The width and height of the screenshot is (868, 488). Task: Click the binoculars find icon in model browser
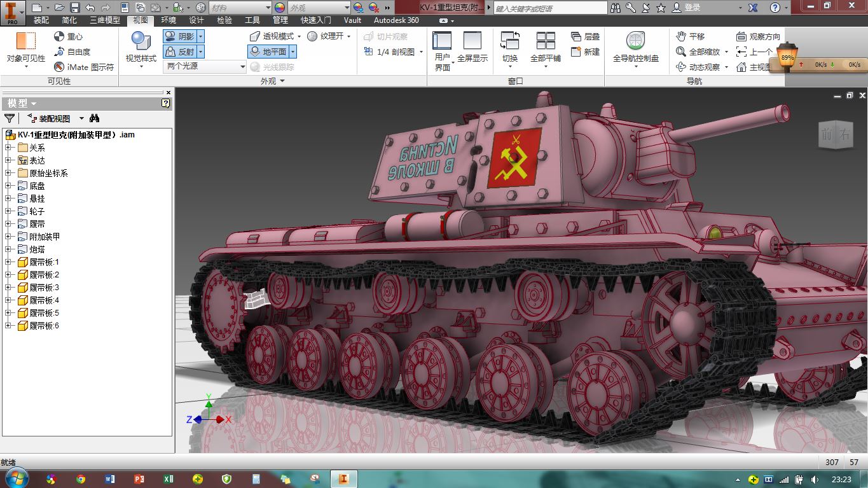click(x=95, y=118)
